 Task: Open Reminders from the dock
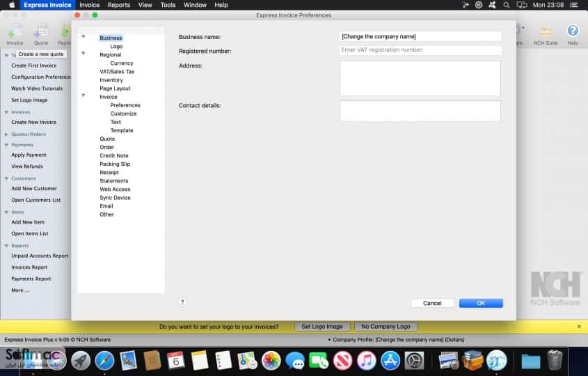223,361
